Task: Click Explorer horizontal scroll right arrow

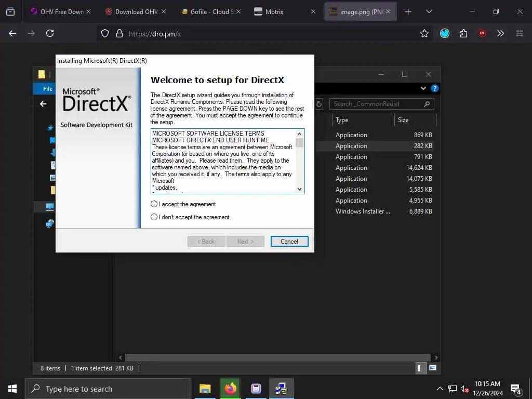Action: [436, 357]
